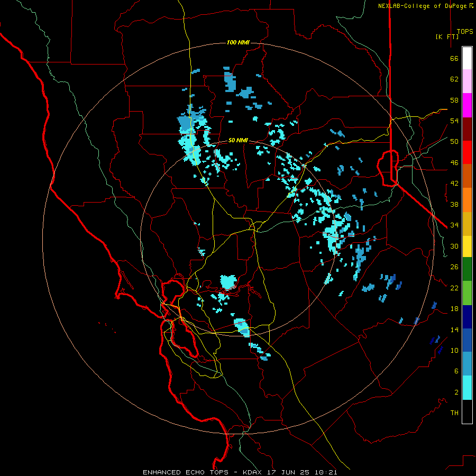Click the magenta 58 kft legend swatch
Viewport: 476px width, 476px height.
point(467,105)
